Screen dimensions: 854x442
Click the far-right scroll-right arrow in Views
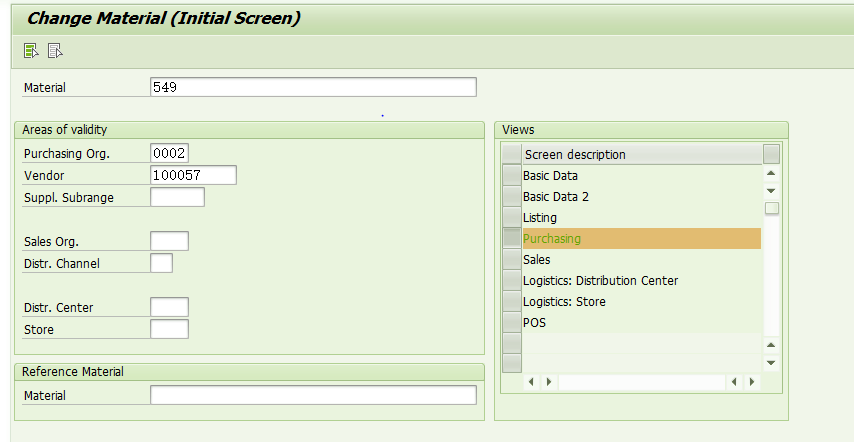coord(752,382)
